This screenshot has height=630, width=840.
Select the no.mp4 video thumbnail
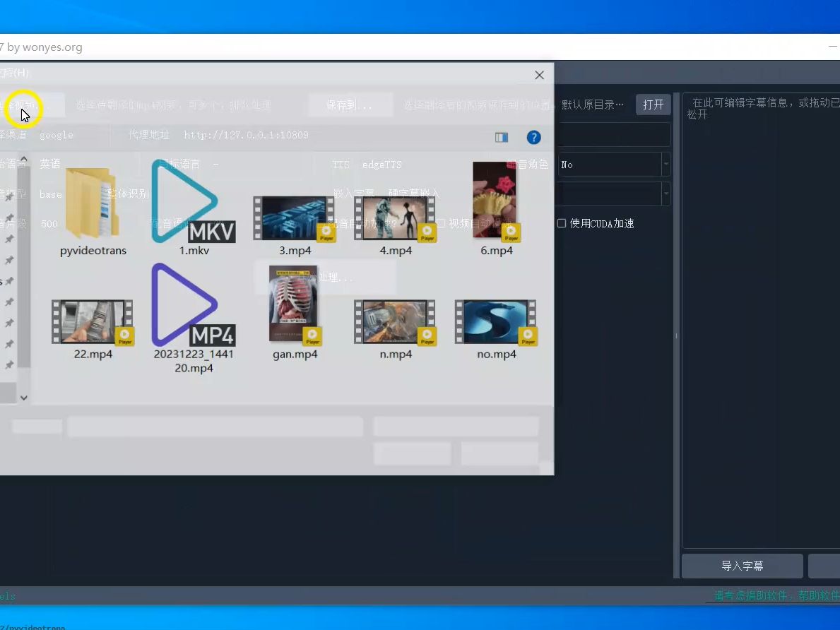[x=496, y=321]
